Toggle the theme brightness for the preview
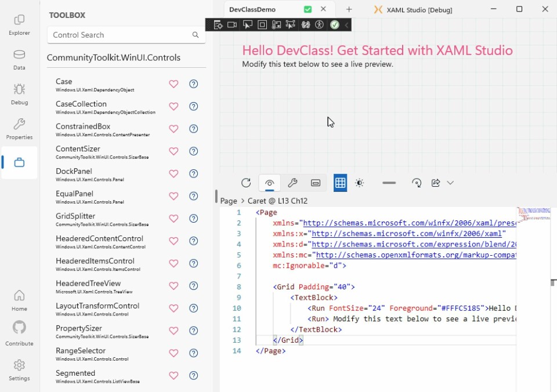 [x=360, y=183]
